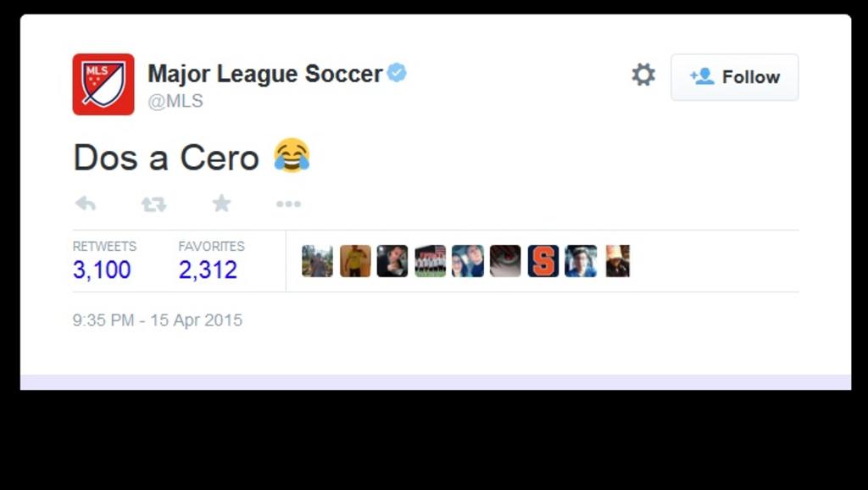
Task: Retweet the Dos a Cero tweet
Action: click(x=154, y=204)
